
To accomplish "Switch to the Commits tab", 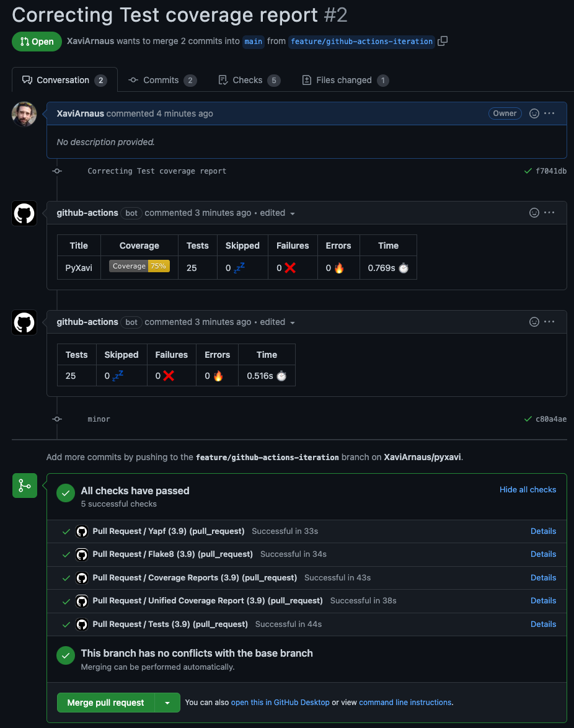I will 162,80.
